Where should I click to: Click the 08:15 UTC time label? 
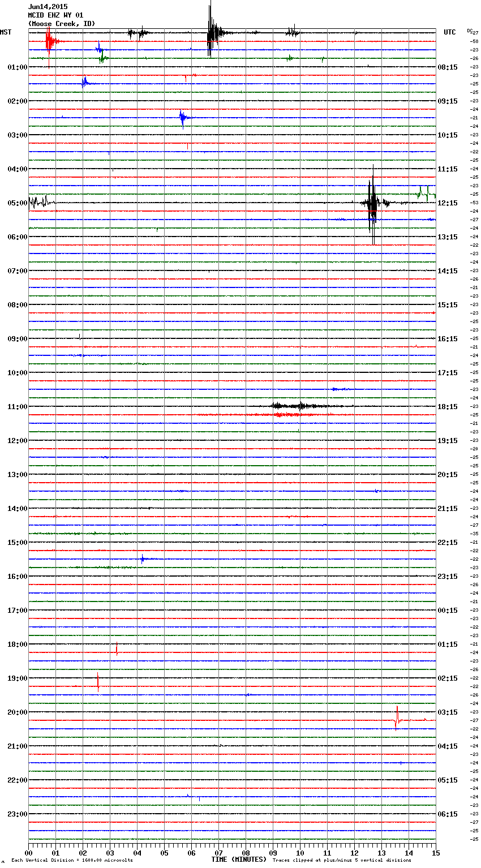[x=448, y=67]
